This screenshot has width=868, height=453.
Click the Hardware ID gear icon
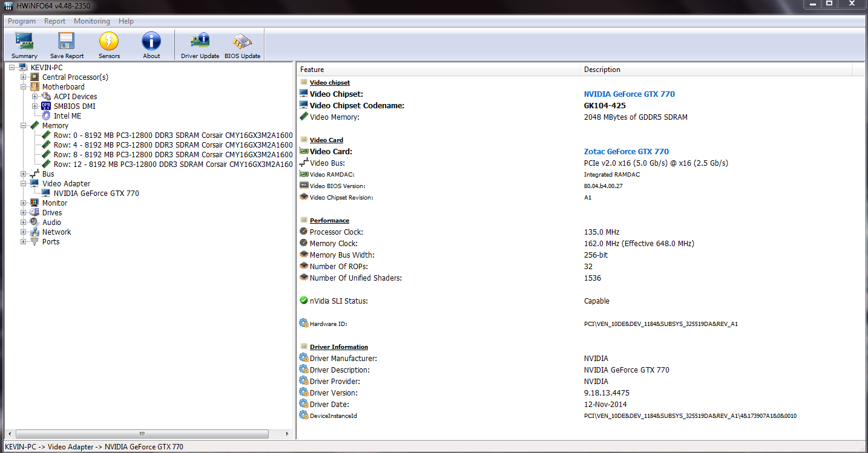coord(304,324)
